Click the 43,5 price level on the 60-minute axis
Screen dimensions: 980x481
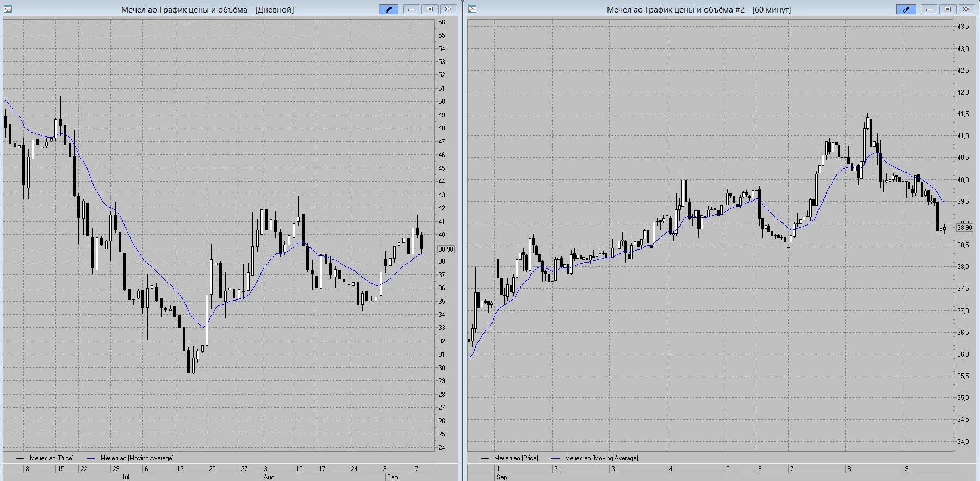pyautogui.click(x=963, y=27)
